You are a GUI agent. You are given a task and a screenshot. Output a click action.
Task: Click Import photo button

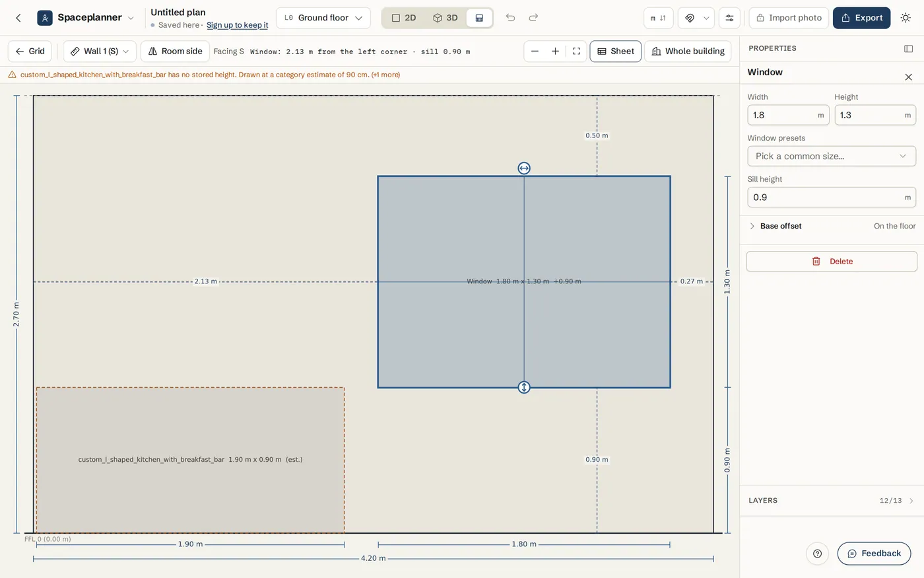[789, 18]
